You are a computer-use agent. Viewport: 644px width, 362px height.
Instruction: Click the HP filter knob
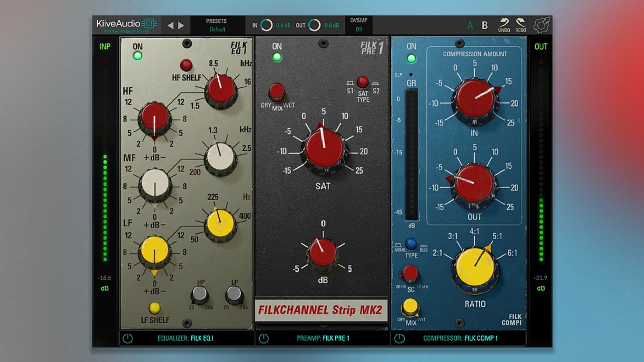click(199, 294)
